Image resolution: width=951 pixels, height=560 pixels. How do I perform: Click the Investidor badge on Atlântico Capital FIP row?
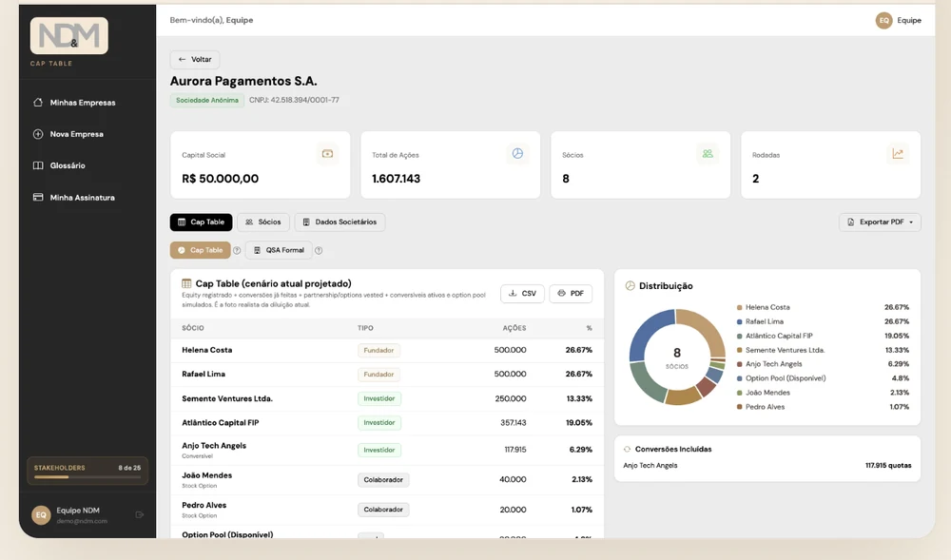[379, 422]
